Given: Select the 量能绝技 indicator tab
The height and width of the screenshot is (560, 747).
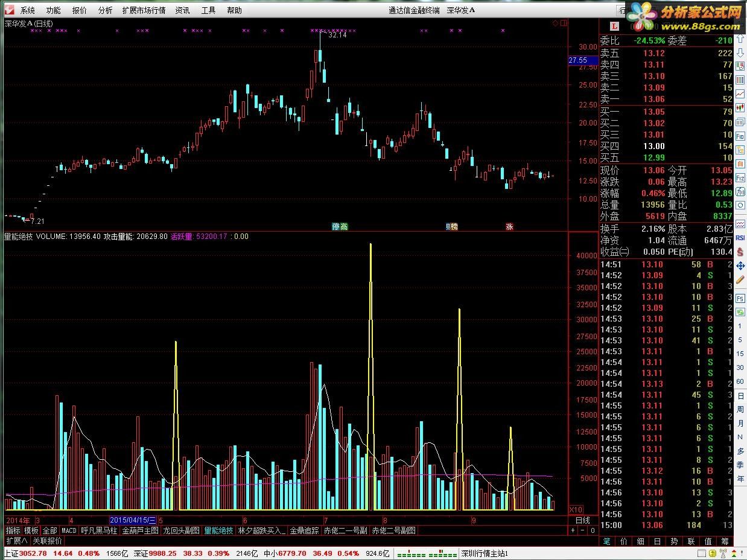Looking at the screenshot, I should coord(218,531).
